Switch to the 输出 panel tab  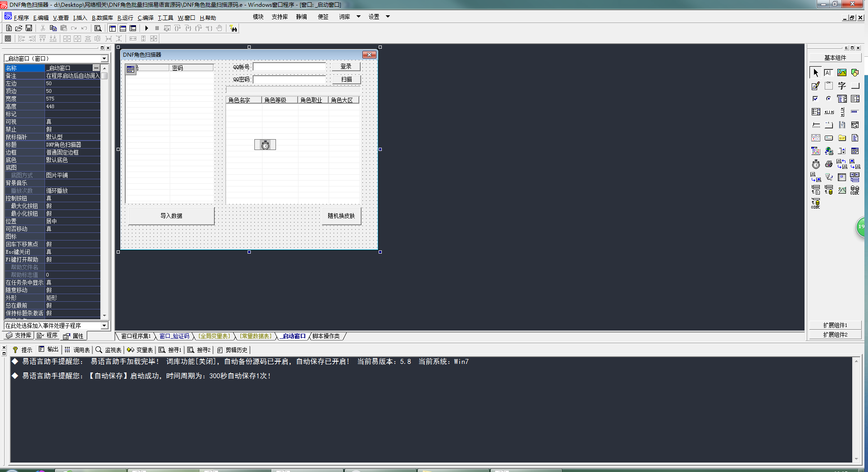point(49,349)
